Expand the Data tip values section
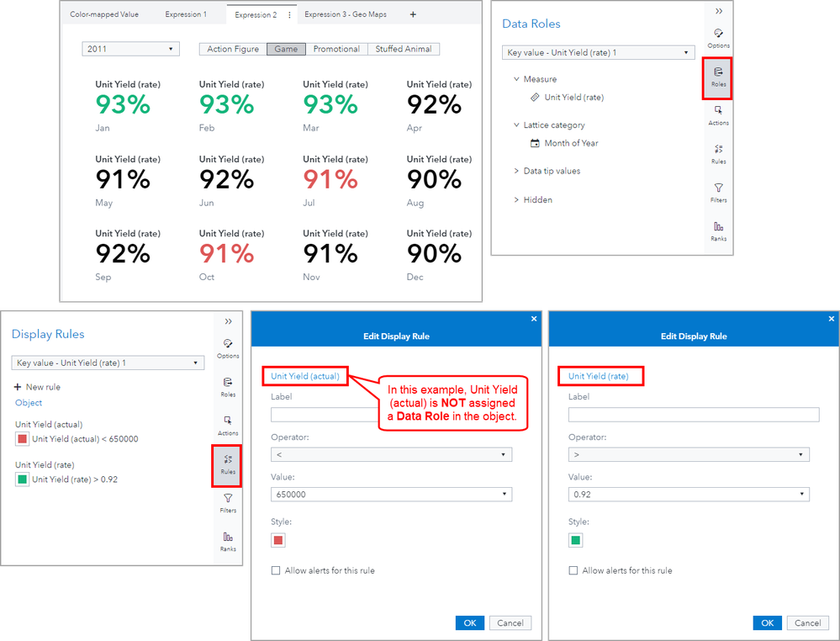 (x=516, y=171)
